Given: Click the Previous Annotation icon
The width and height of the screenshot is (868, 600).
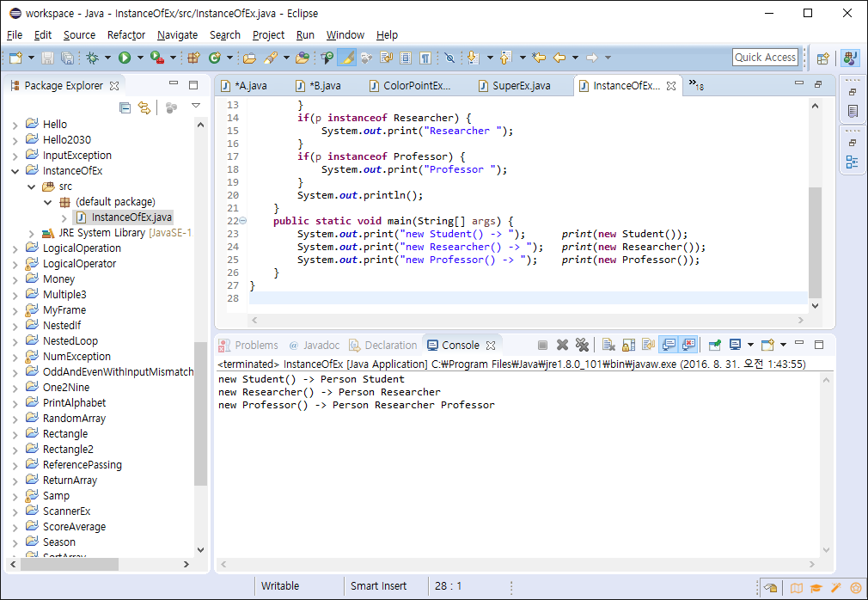Looking at the screenshot, I should (506, 58).
